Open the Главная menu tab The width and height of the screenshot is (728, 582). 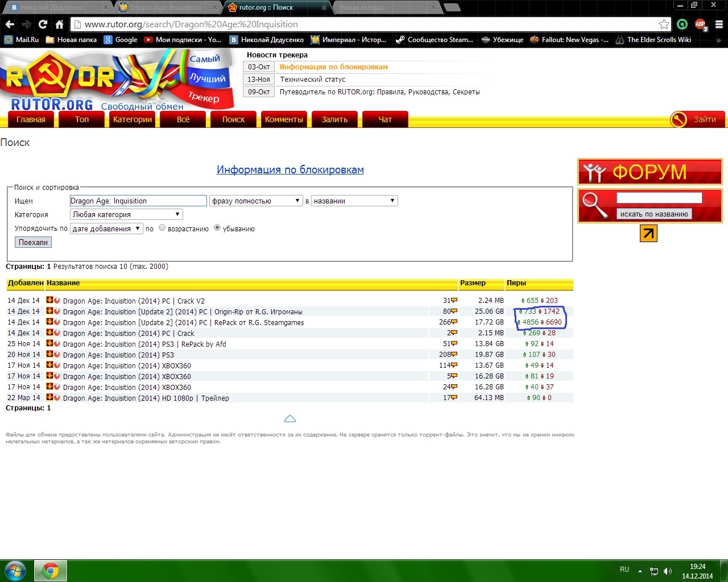point(31,119)
